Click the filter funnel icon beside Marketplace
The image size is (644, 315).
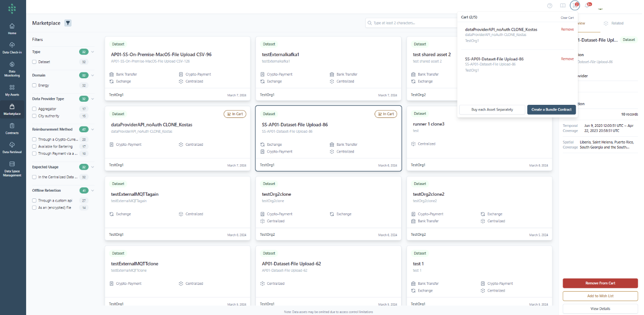68,23
